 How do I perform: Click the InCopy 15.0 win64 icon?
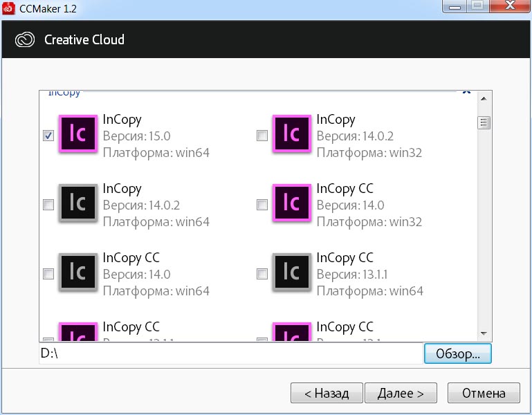78,133
